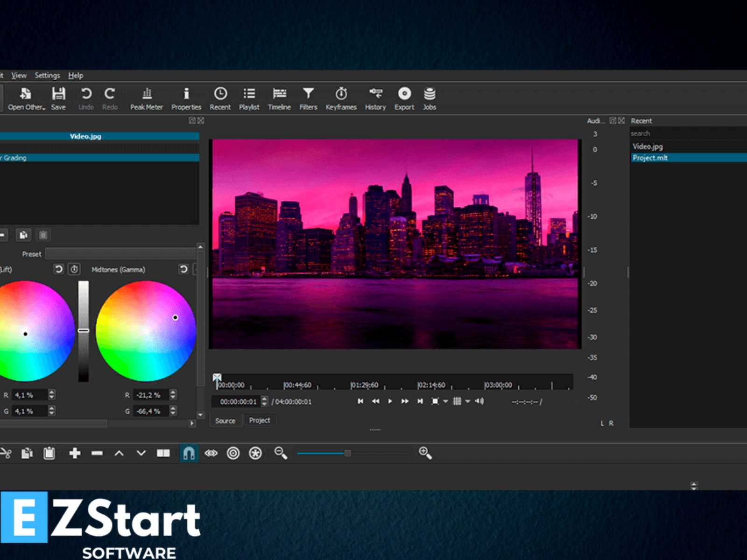Split clip at playhead icon
This screenshot has height=560, width=747.
coord(163,453)
